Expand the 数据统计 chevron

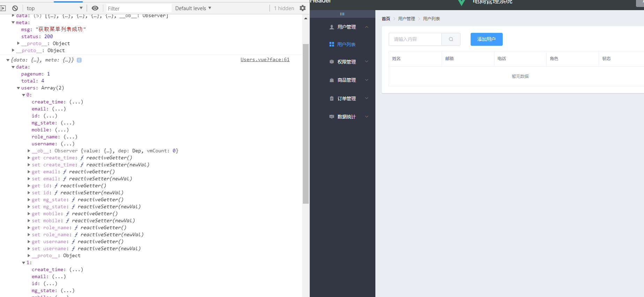pos(367,117)
